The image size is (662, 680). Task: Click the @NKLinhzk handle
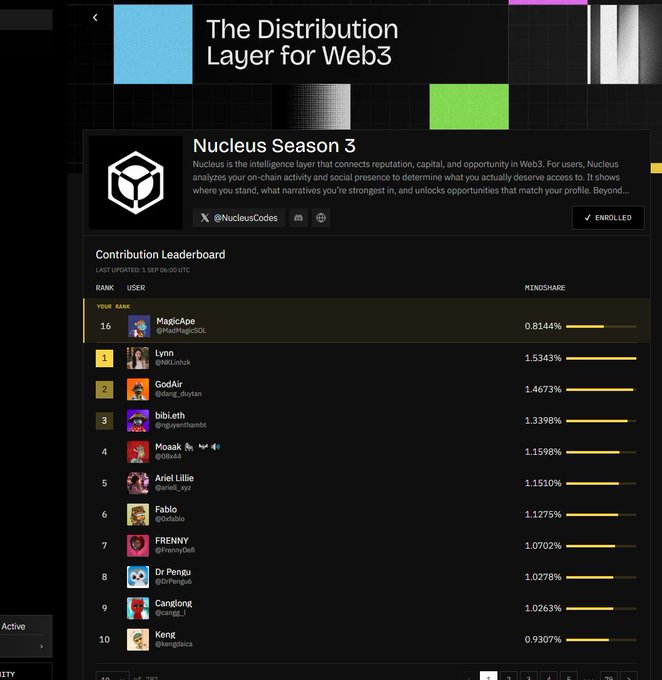click(x=173, y=363)
